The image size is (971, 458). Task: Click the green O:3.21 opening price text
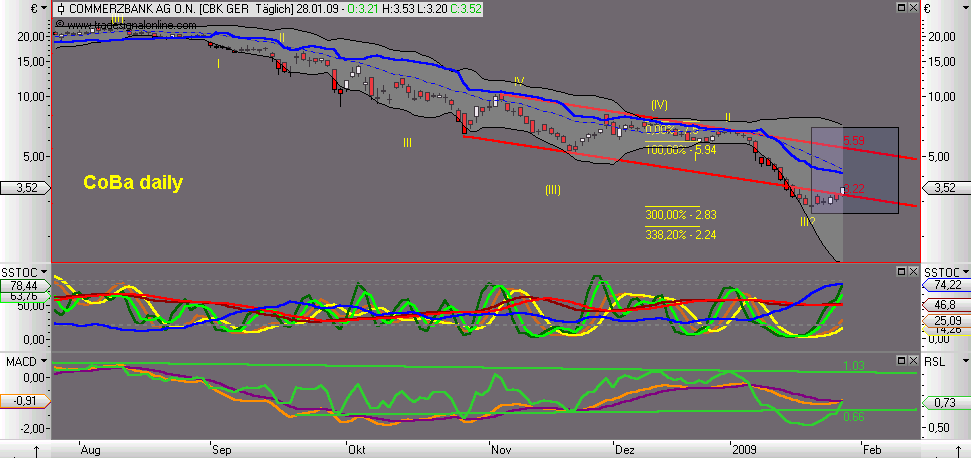coord(362,9)
